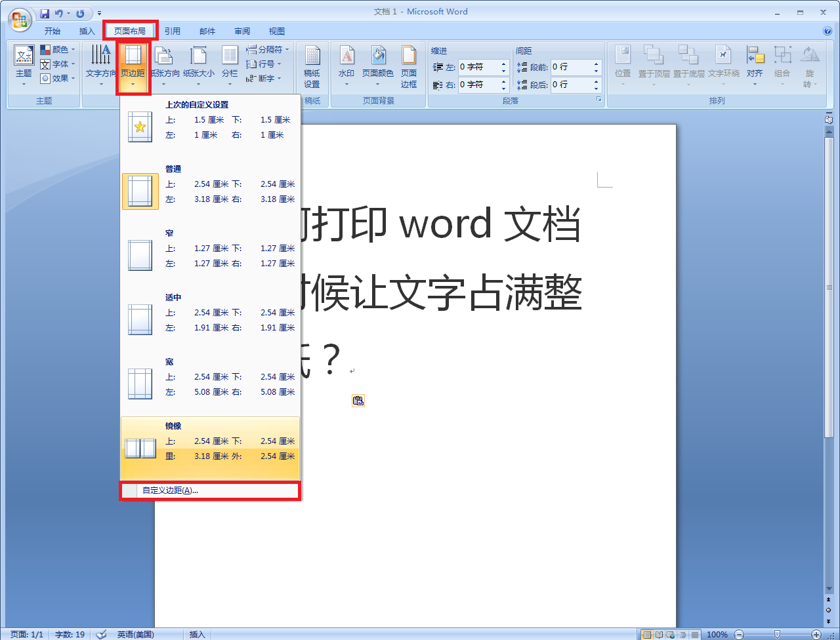Image resolution: width=840 pixels, height=640 pixels.
Task: Open 稿纸设置 manuscript paper settings
Action: [x=312, y=67]
